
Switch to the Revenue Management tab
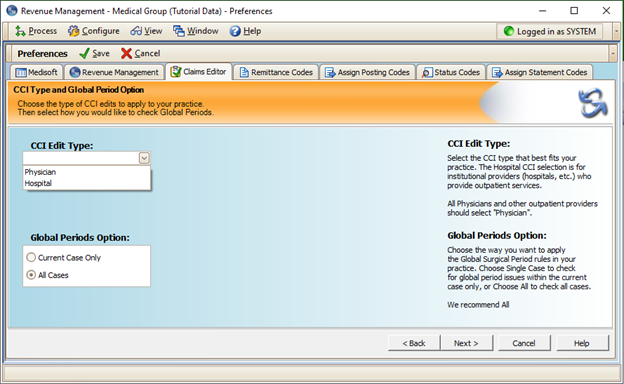click(x=114, y=72)
